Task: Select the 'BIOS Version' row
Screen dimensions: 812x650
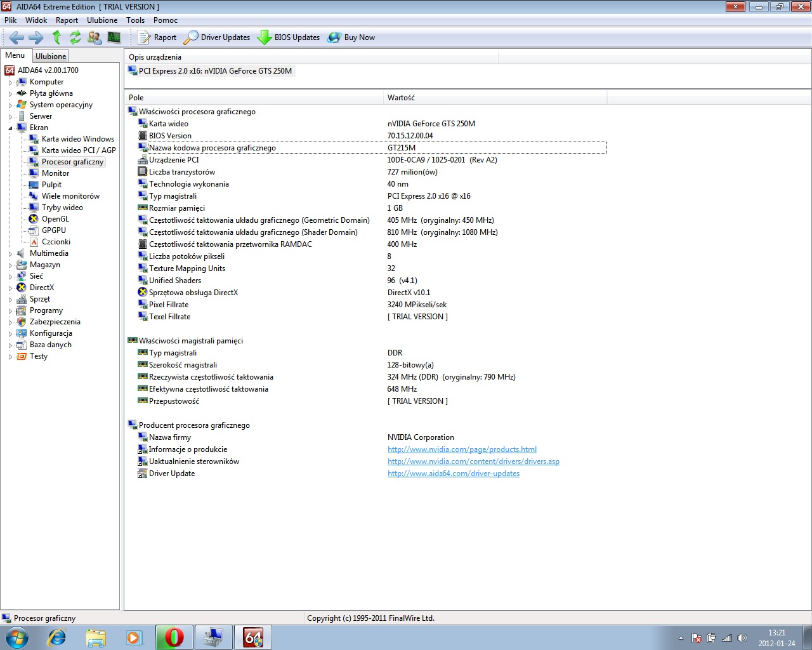Action: pyautogui.click(x=372, y=136)
